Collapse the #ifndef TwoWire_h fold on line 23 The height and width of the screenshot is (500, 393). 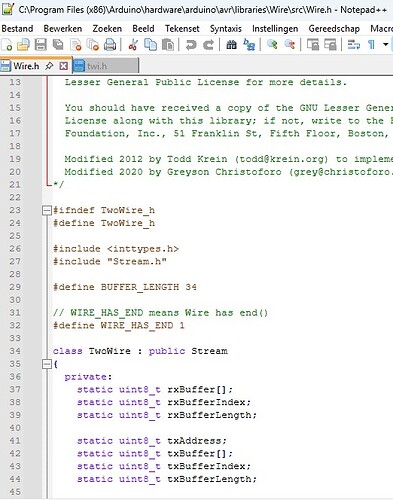(47, 210)
